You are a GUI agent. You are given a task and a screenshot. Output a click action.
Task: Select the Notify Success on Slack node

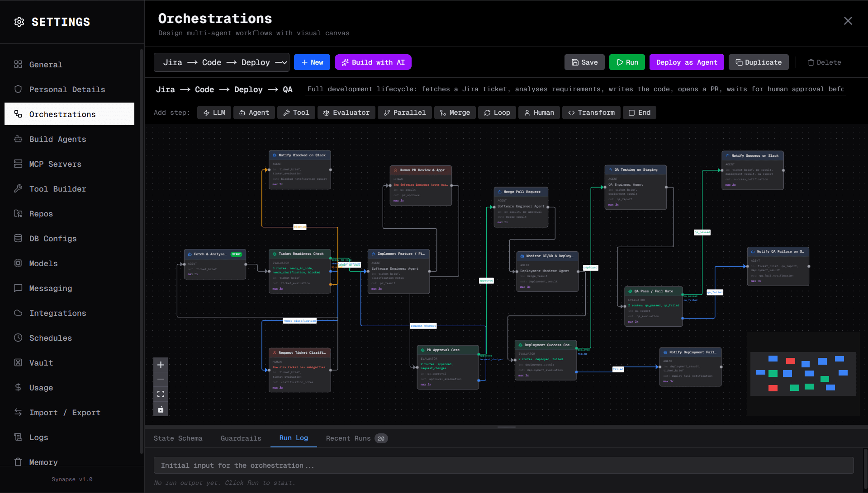753,170
